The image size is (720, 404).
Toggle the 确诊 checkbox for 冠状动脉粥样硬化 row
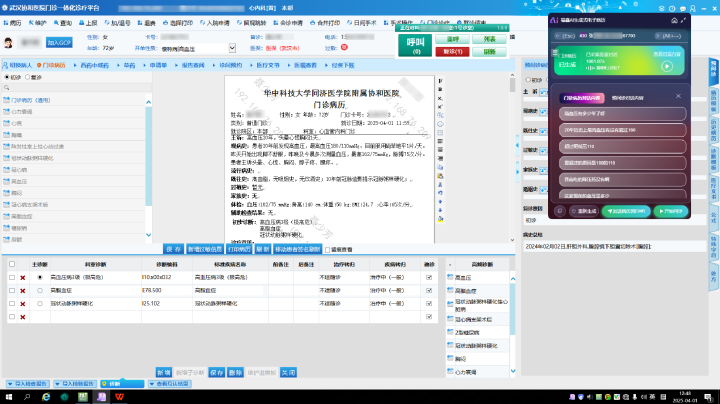point(429,303)
